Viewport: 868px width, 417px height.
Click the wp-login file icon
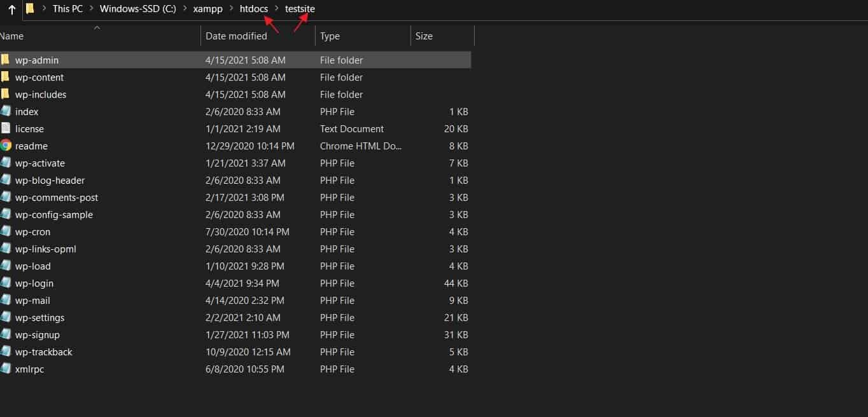5,283
